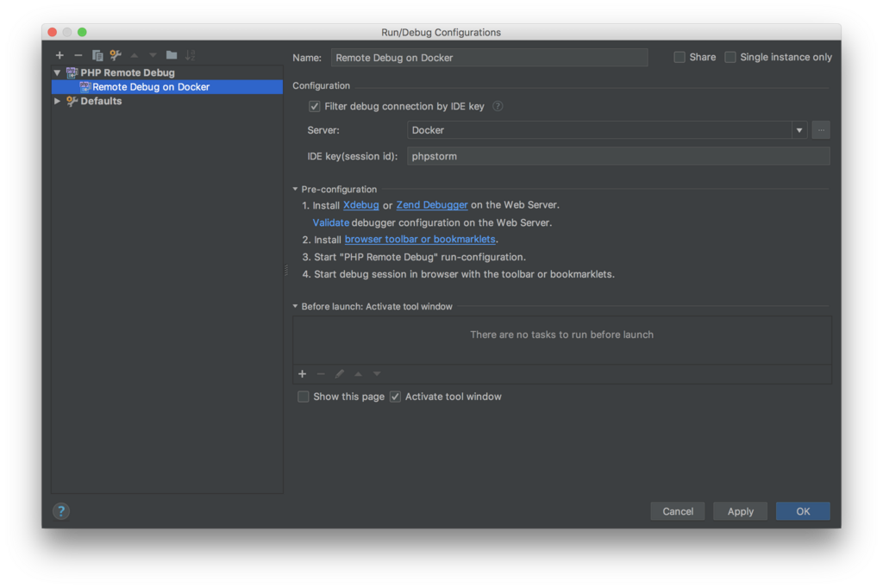
Task: Move before-launch task down arrow
Action: pos(377,374)
